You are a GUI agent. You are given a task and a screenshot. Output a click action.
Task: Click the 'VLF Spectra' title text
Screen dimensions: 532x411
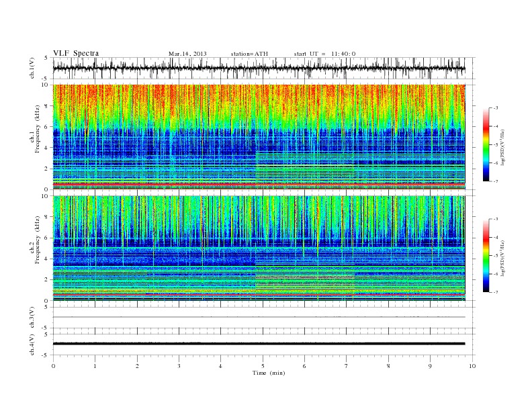[x=76, y=53]
